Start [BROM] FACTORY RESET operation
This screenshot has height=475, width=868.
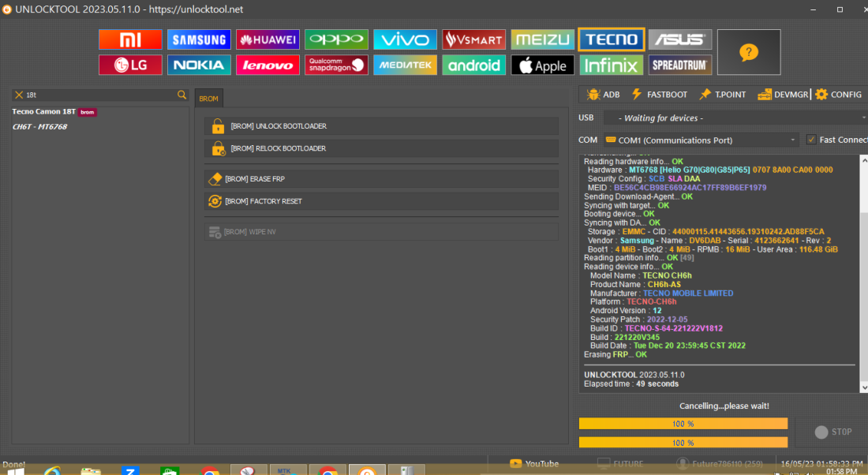381,201
